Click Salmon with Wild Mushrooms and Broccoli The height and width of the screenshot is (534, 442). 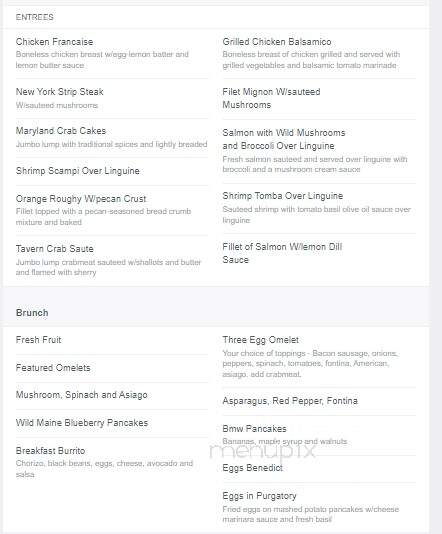pyautogui.click(x=284, y=139)
